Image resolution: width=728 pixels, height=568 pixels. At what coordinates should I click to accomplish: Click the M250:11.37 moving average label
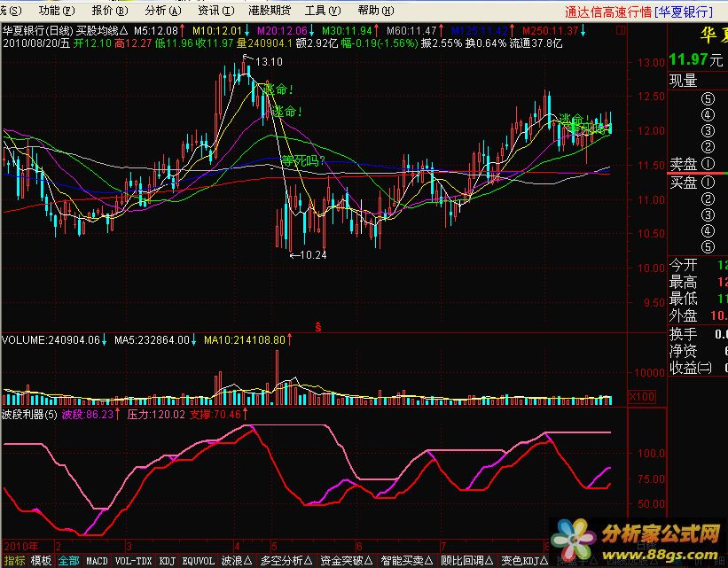click(550, 31)
